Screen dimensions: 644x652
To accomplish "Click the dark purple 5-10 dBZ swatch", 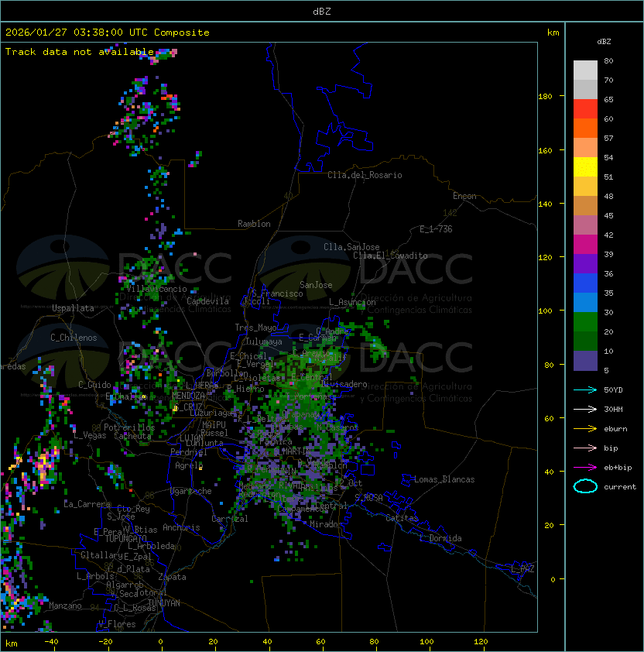I will [585, 361].
